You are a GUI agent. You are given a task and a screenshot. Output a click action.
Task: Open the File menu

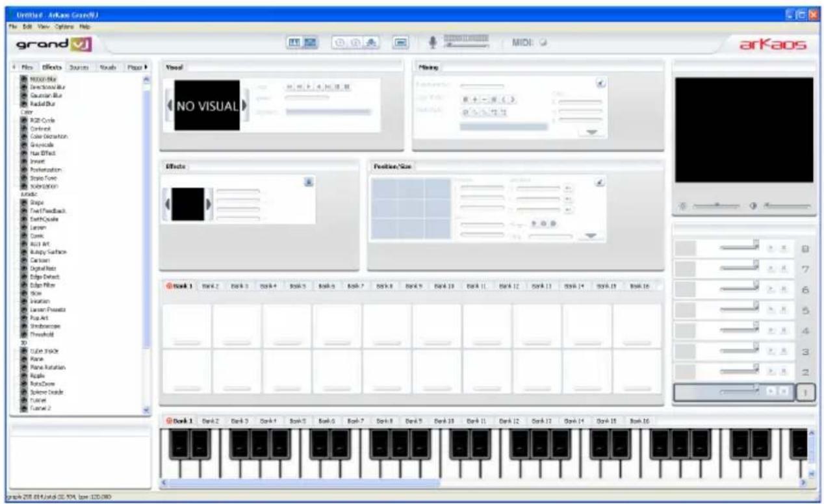(12, 27)
